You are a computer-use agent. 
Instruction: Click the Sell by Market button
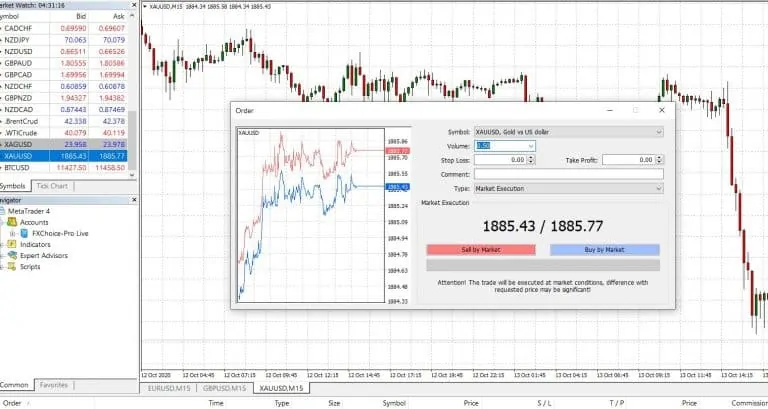pyautogui.click(x=481, y=250)
